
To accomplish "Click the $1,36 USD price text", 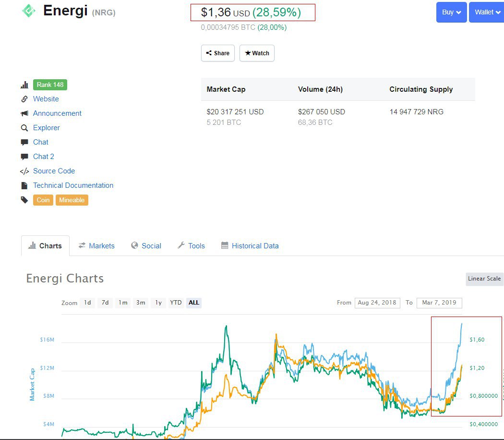I will 225,12.
